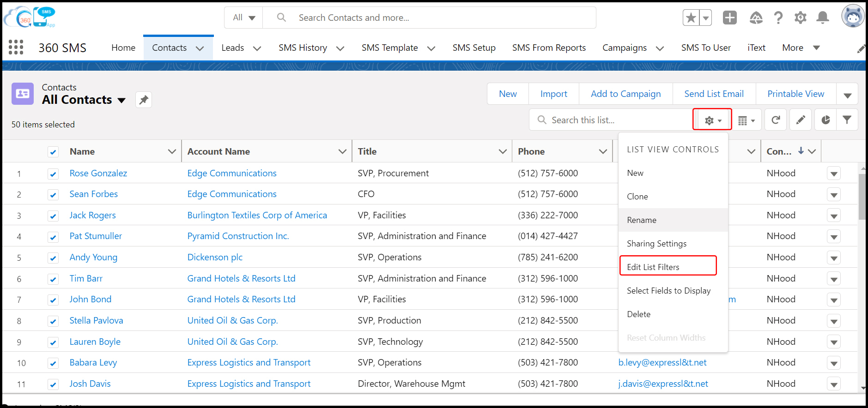Open the App Launcher grid icon

tap(16, 47)
